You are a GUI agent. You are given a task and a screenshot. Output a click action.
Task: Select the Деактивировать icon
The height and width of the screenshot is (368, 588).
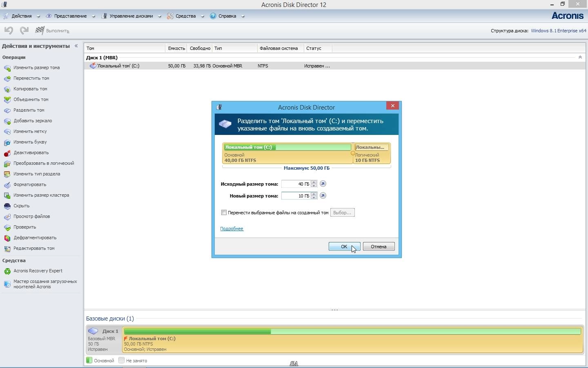click(7, 153)
